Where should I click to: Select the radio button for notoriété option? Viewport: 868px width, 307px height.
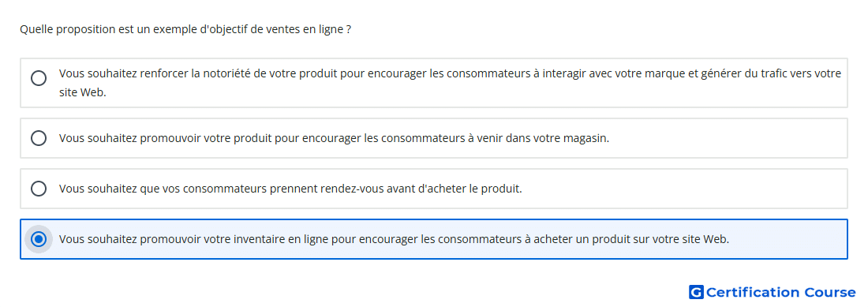[x=39, y=78]
